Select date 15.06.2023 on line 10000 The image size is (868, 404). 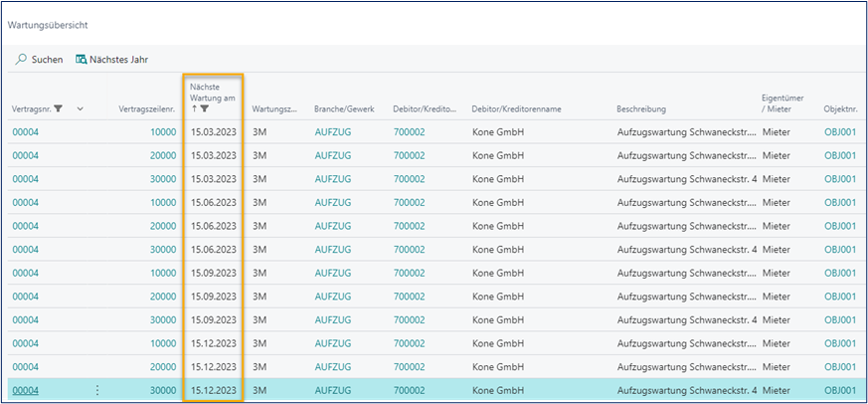click(x=214, y=203)
